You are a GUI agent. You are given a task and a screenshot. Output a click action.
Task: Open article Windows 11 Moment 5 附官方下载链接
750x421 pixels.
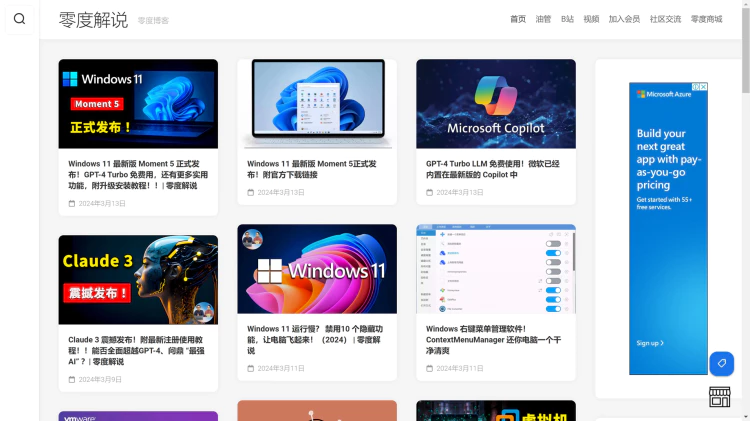pyautogui.click(x=312, y=169)
